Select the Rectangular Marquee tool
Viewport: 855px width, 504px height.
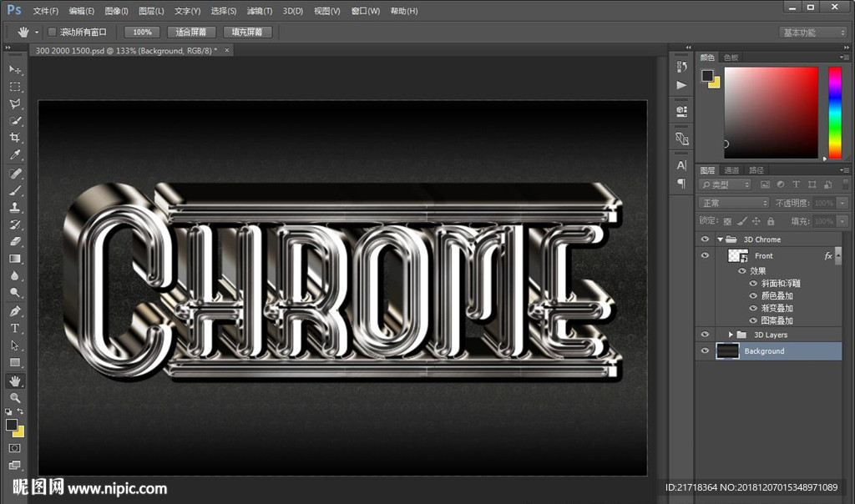coord(15,87)
